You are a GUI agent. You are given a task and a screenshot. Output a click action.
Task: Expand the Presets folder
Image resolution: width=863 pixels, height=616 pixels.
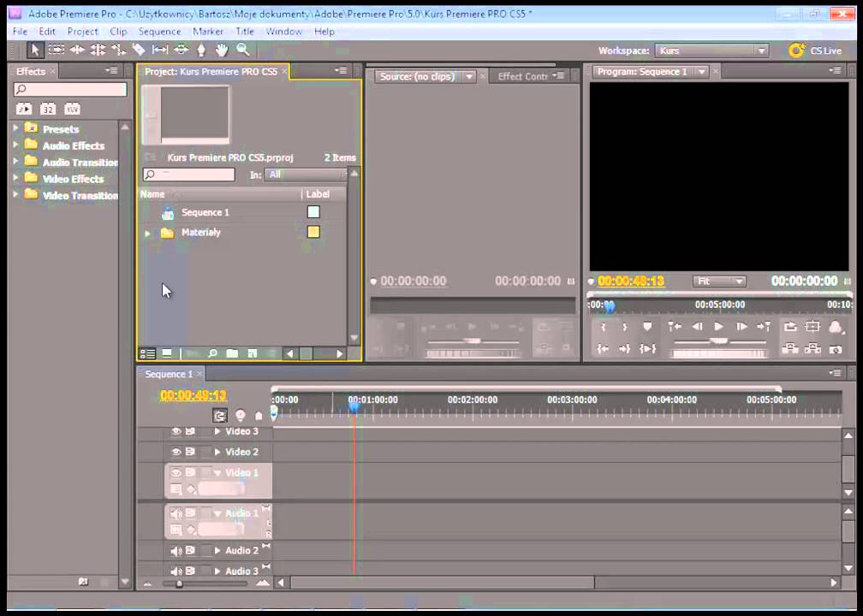[x=15, y=128]
